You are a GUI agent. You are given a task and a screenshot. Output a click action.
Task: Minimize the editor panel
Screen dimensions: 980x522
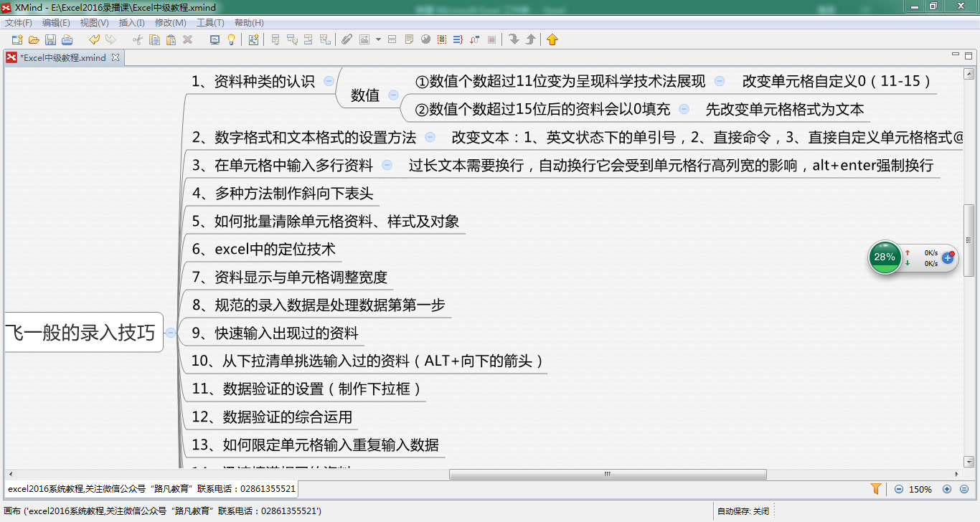coord(956,55)
